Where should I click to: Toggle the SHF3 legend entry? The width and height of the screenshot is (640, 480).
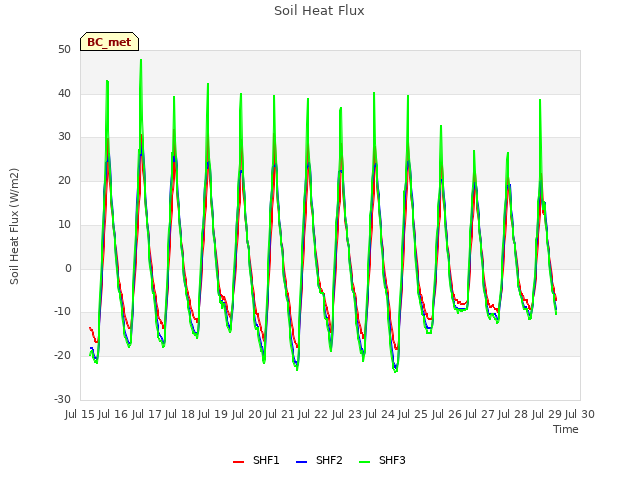382,460
